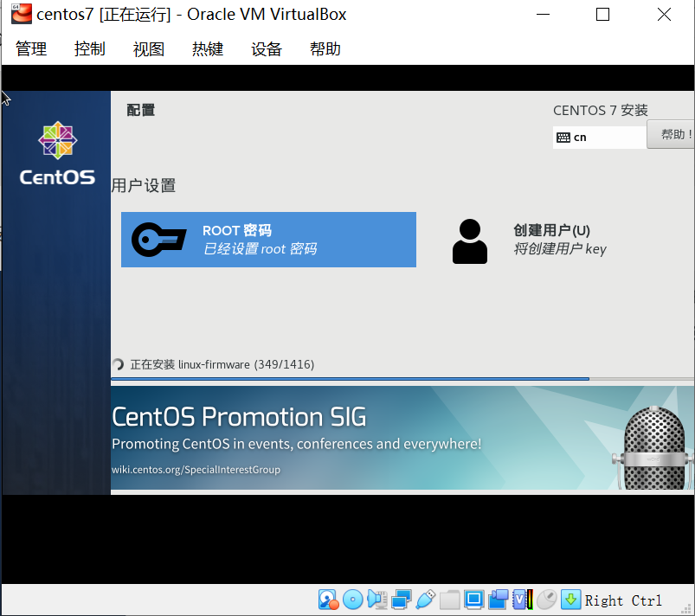Minimize the VirtualBox window

coord(543,14)
